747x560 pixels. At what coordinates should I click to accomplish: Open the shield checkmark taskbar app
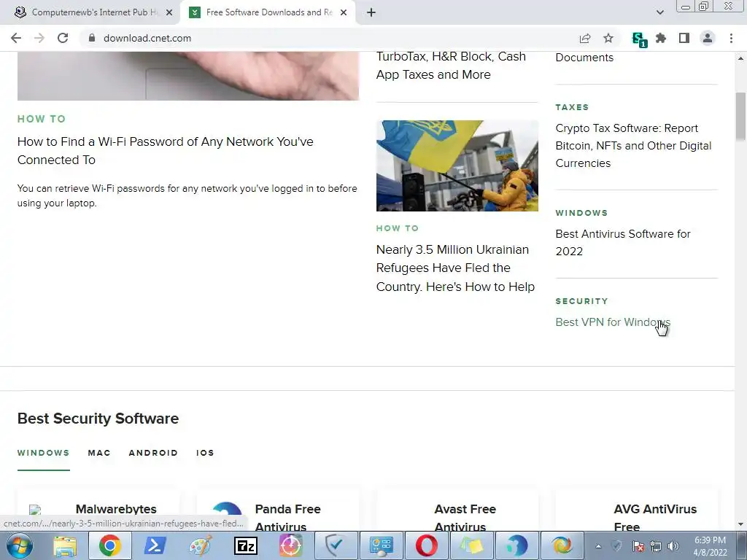336,545
